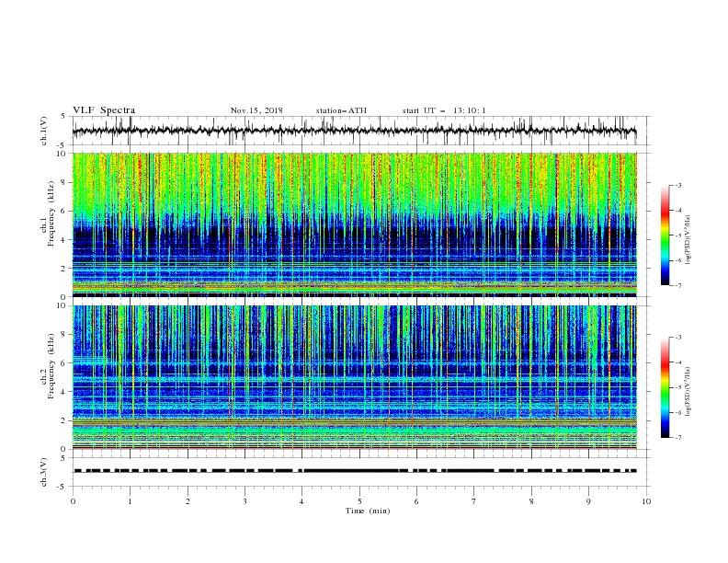Click time axis tick label "3"
This screenshot has width=728, height=563.
pos(245,501)
